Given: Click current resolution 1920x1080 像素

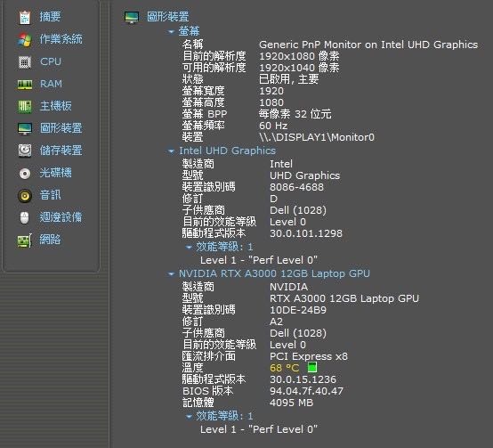Looking at the screenshot, I should 299,56.
